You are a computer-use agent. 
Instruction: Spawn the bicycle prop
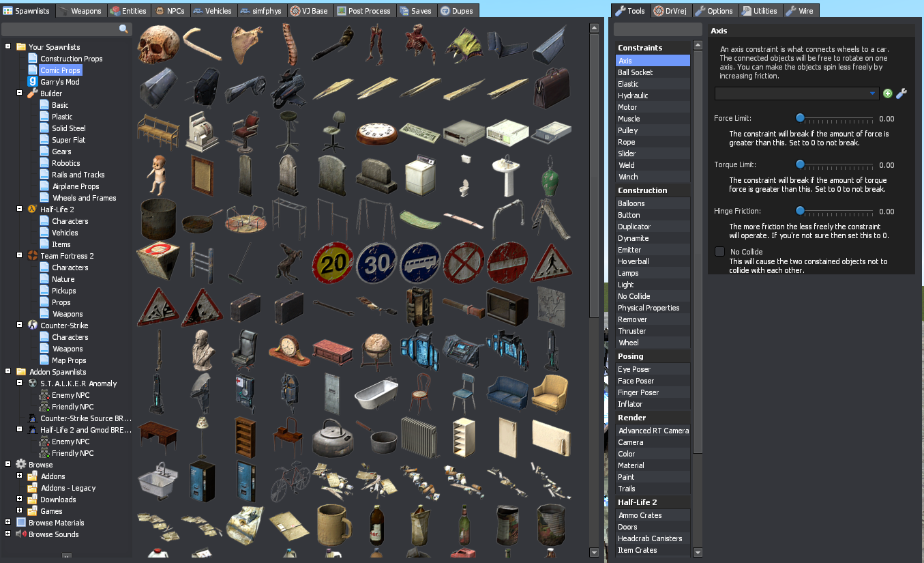click(x=290, y=482)
